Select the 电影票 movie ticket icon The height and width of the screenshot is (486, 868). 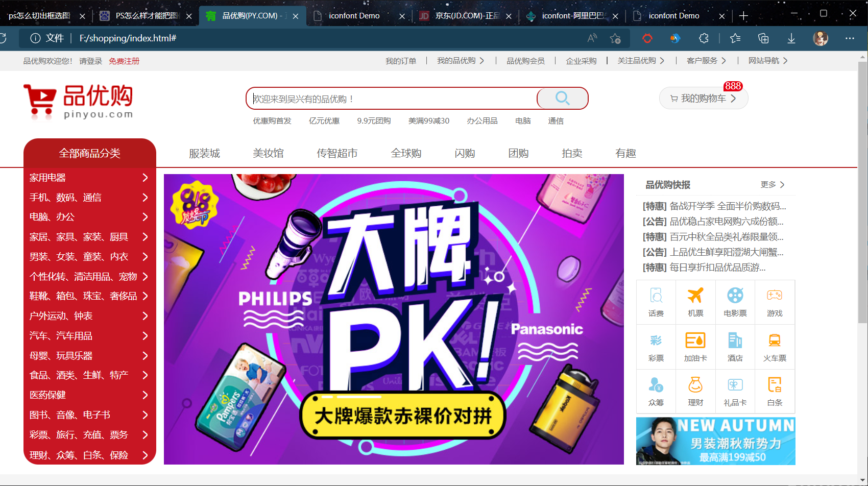(x=735, y=301)
